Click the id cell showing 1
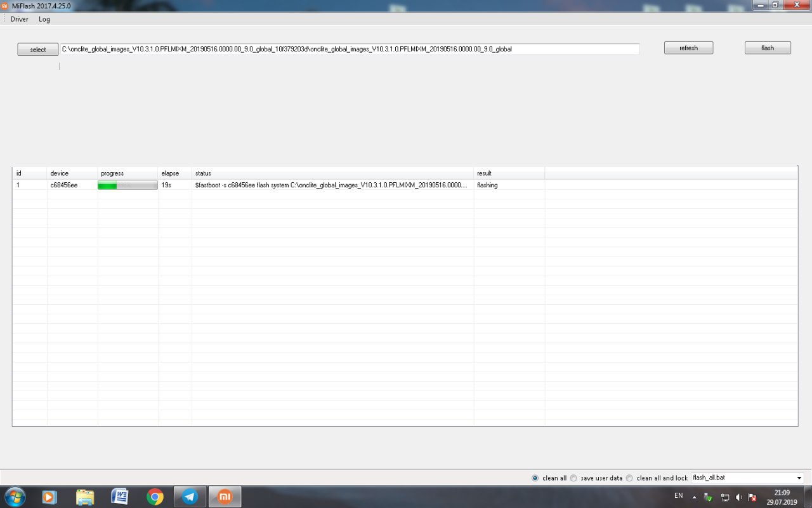 click(x=30, y=185)
